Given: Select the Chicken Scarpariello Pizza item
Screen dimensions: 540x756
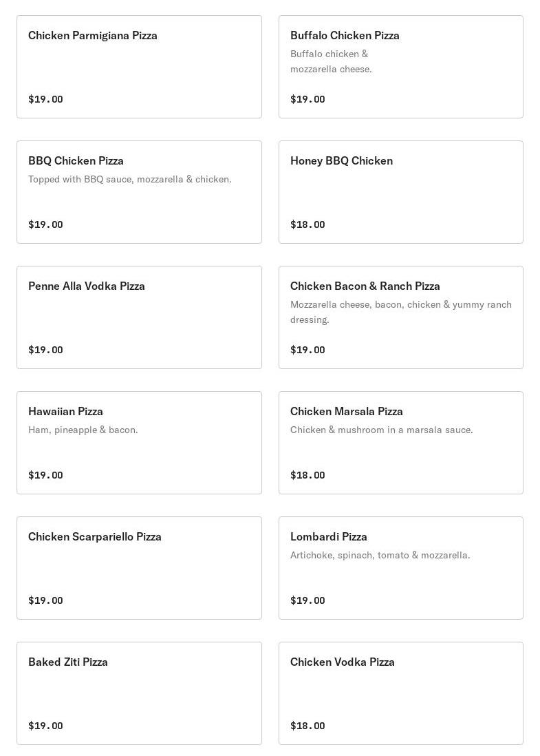Looking at the screenshot, I should [x=139, y=568].
